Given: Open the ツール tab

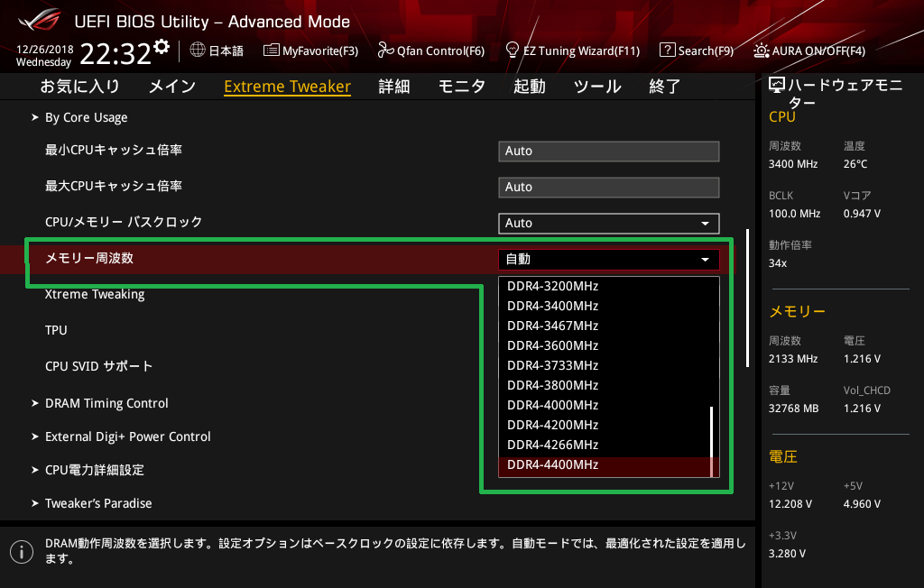Looking at the screenshot, I should 597,87.
